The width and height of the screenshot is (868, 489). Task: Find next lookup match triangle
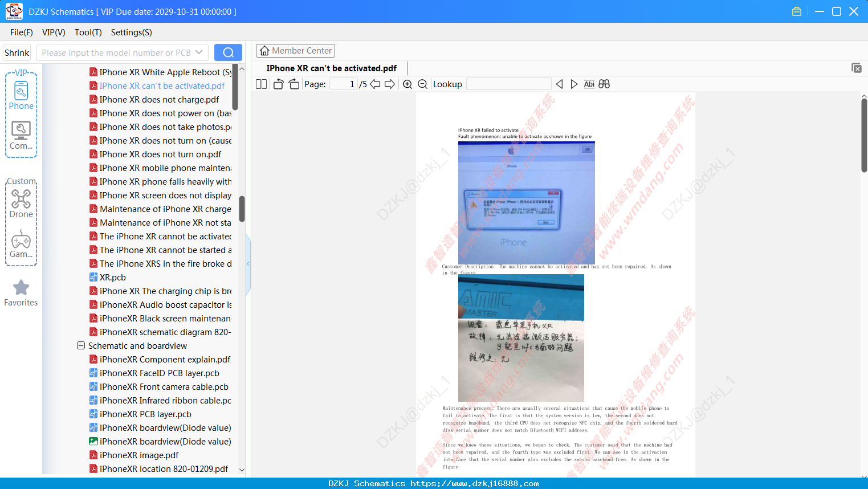(x=574, y=84)
